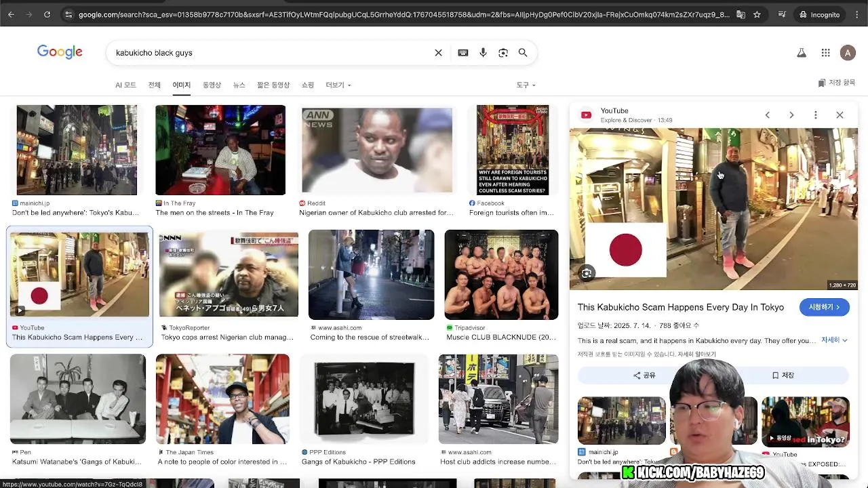The width and height of the screenshot is (868, 488).
Task: Expand the 더보기 dropdown
Action: [x=338, y=85]
